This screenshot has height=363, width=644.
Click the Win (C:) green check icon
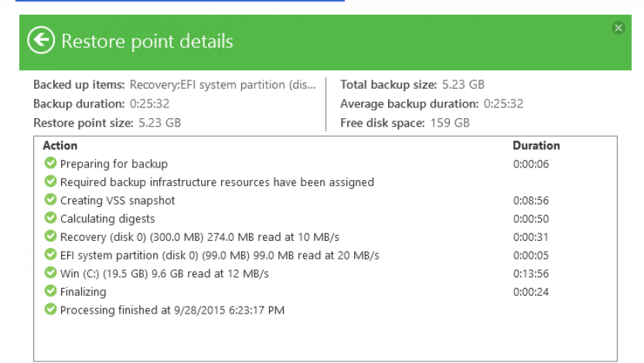click(x=50, y=273)
